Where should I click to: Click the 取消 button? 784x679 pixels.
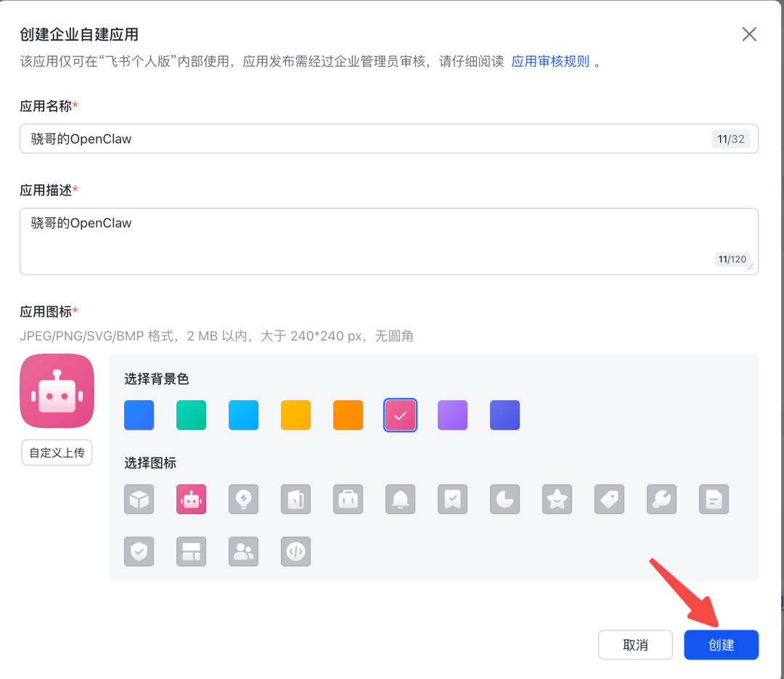click(635, 645)
